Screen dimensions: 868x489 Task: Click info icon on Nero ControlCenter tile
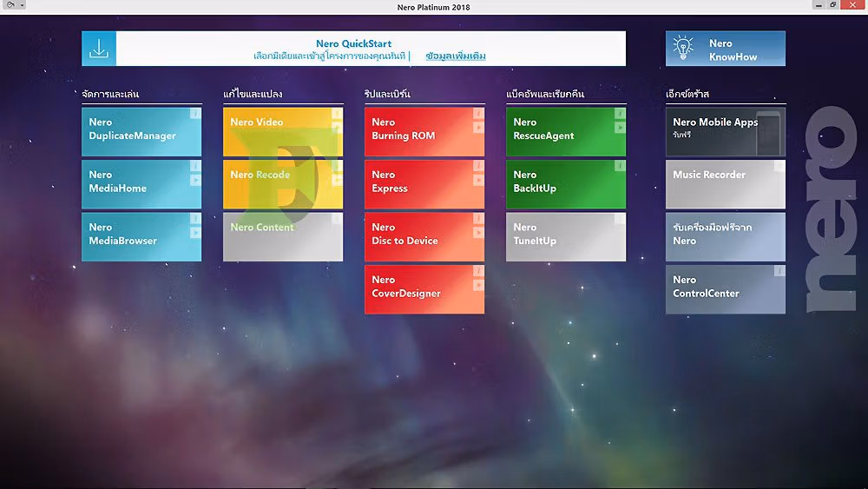(x=779, y=271)
